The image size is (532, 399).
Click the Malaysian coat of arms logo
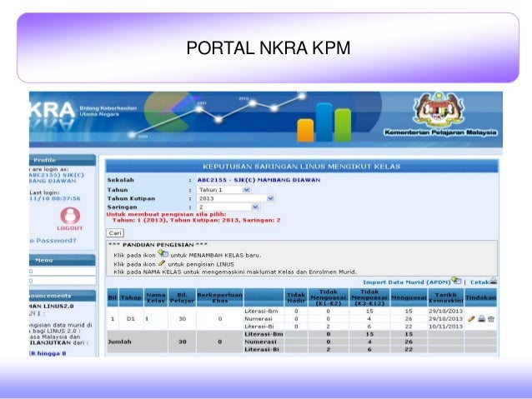tap(439, 109)
